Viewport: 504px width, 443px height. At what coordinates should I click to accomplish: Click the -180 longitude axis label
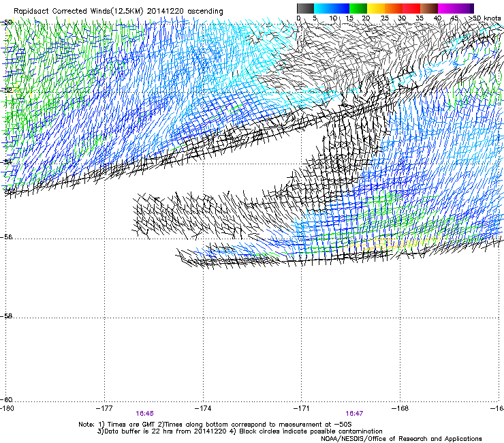7,408
